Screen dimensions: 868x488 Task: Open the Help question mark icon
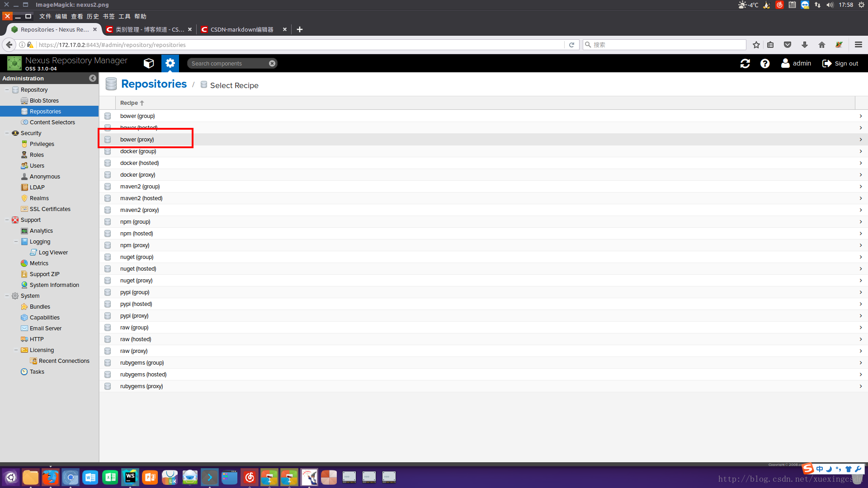765,64
